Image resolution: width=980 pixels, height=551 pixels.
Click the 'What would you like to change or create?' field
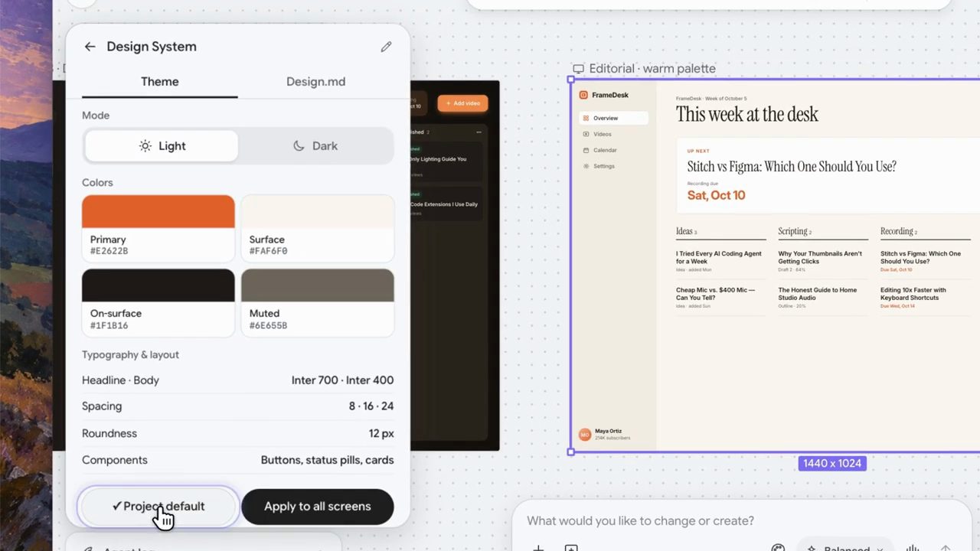(x=640, y=521)
